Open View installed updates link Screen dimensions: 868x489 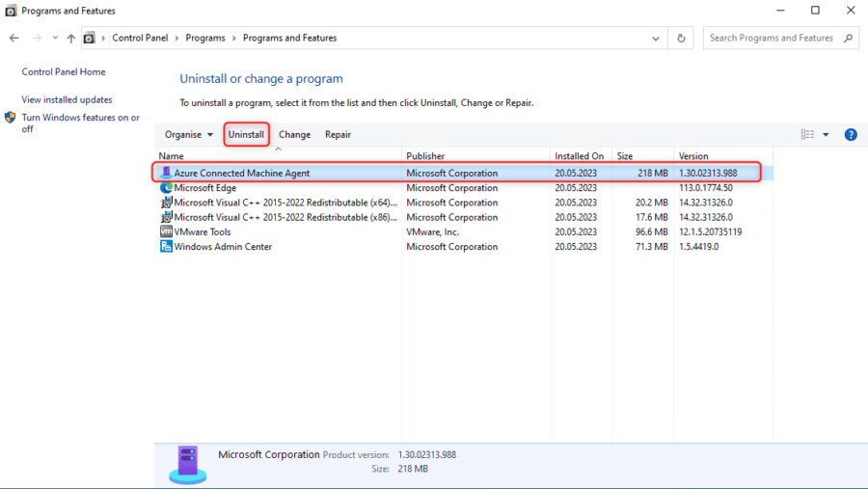(67, 99)
